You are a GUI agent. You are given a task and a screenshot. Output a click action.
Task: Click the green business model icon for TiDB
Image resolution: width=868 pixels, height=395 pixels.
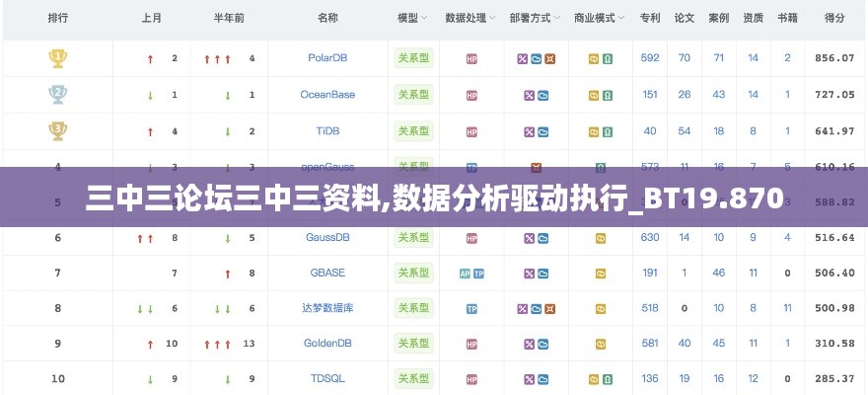point(608,132)
